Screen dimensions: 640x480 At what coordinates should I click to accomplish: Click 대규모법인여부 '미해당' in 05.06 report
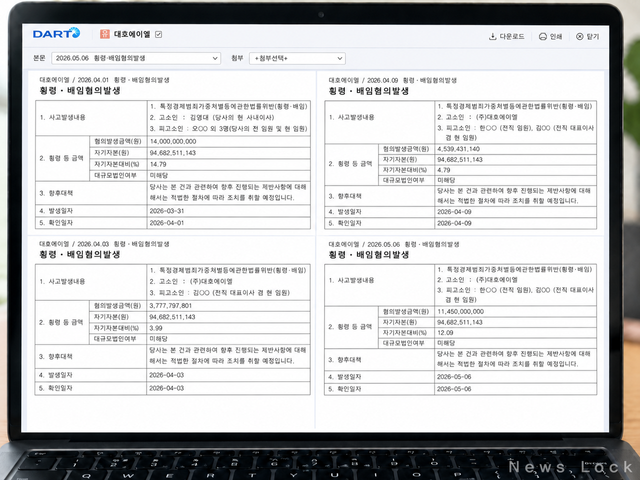tap(446, 343)
